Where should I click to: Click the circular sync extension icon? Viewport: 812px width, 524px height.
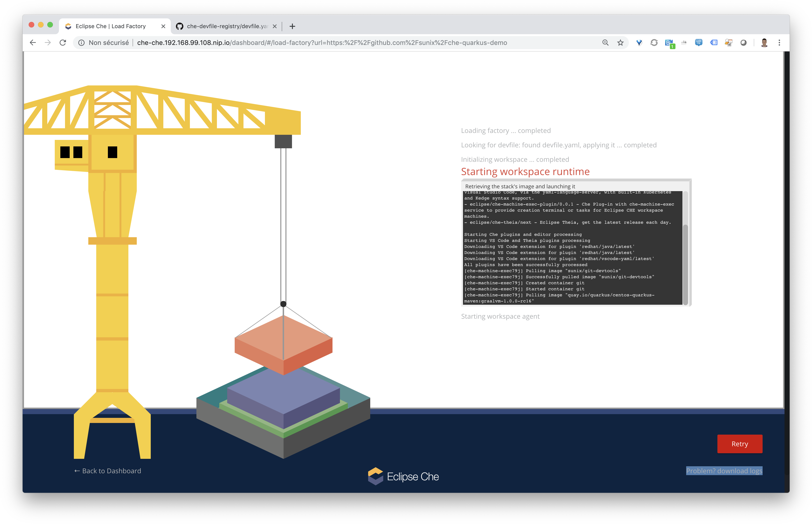click(654, 43)
